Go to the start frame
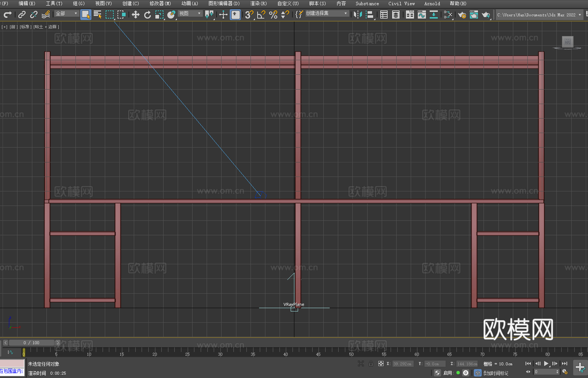Viewport: 588px width, 378px height. (x=528, y=364)
